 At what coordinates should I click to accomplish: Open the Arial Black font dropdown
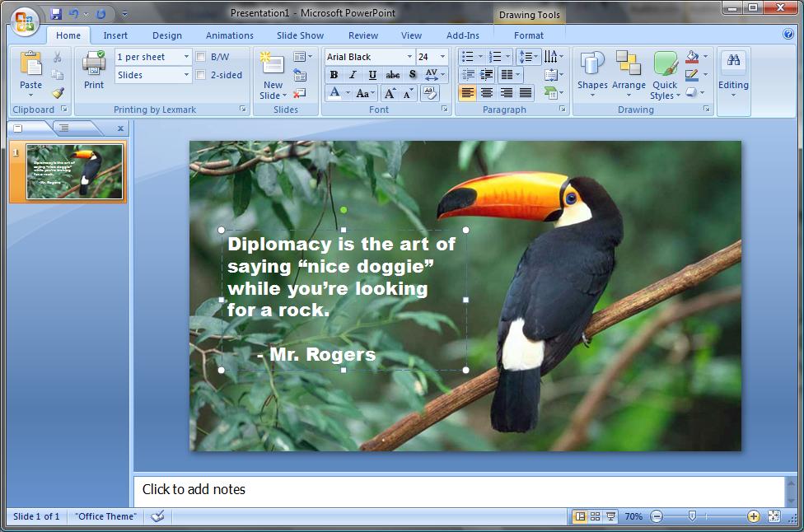tap(409, 57)
